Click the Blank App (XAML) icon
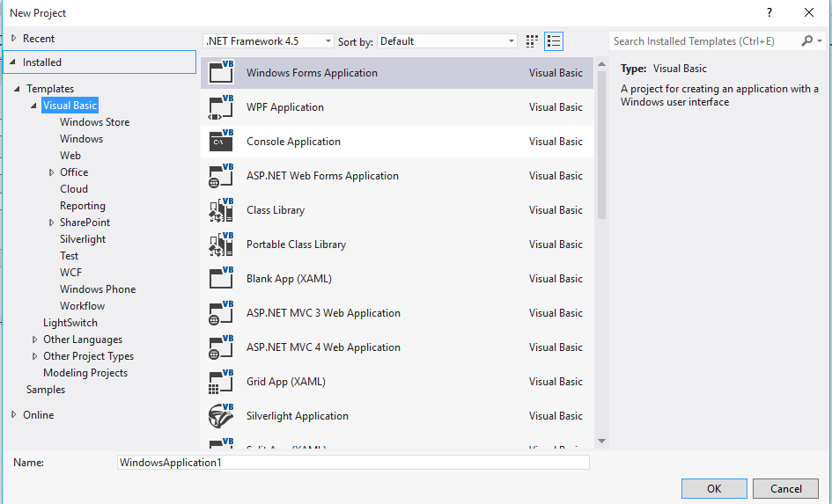Image resolution: width=832 pixels, height=504 pixels. pos(221,278)
